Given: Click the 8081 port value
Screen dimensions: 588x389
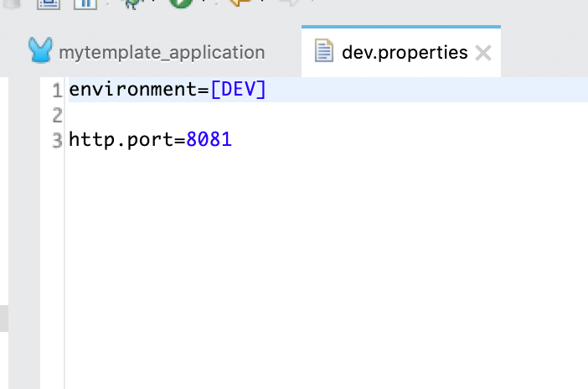Looking at the screenshot, I should point(209,140).
